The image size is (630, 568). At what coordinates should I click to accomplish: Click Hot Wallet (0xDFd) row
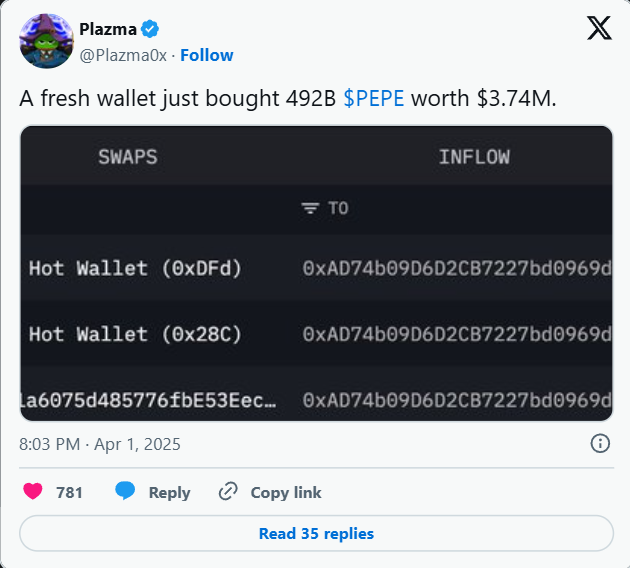[135, 268]
